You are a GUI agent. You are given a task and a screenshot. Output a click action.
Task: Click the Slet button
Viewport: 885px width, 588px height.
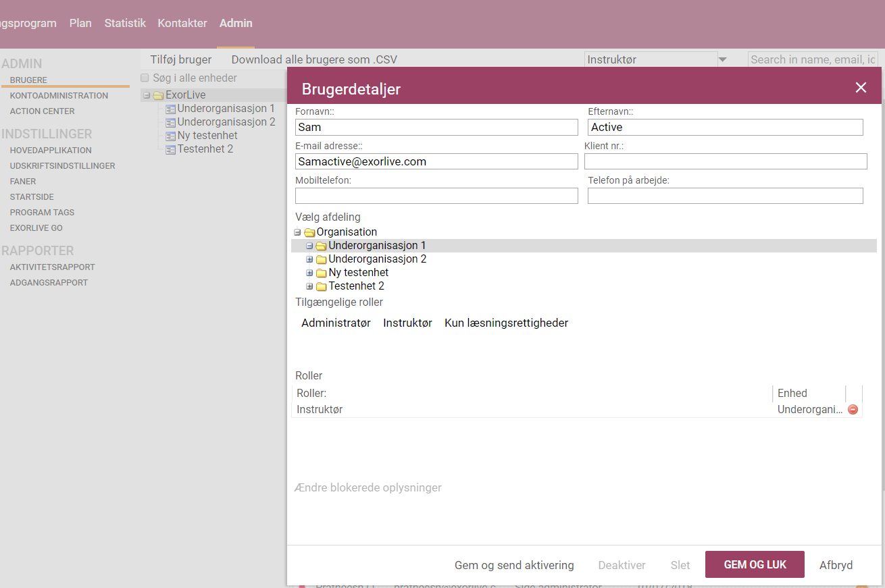[680, 565]
